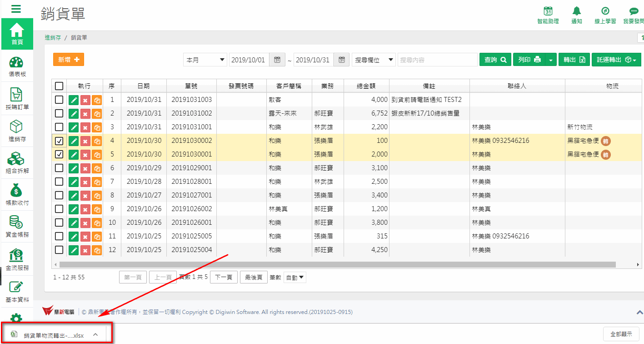Expand options for the downloaded xlsx file
This screenshot has width=644, height=344.
pyautogui.click(x=95, y=334)
